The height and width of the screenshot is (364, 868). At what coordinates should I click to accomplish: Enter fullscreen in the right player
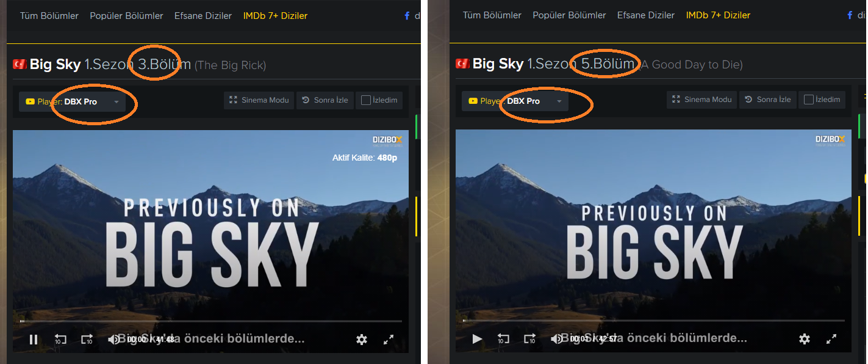coord(831,339)
